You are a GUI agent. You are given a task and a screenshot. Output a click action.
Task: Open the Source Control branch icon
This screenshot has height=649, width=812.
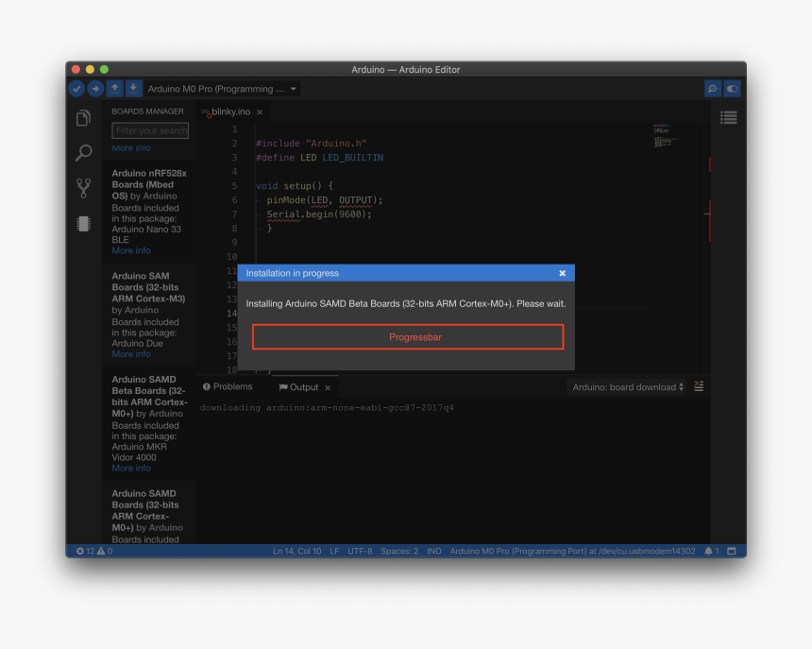pos(83,189)
